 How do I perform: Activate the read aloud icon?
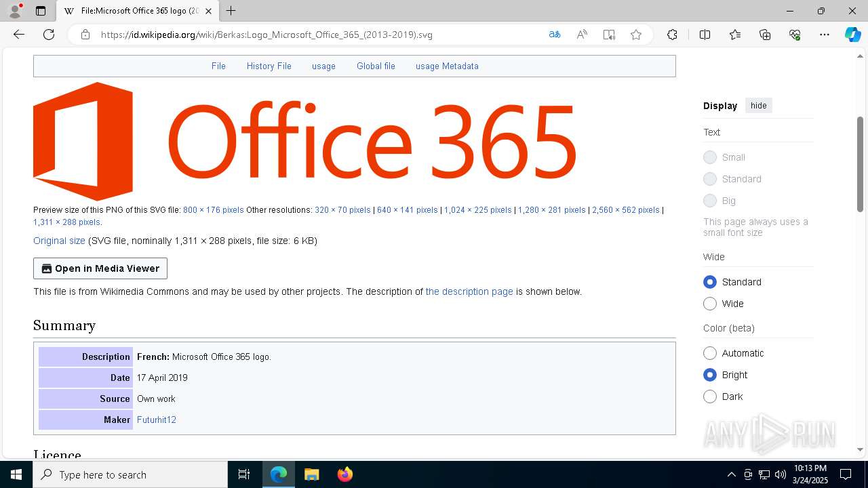pos(582,35)
